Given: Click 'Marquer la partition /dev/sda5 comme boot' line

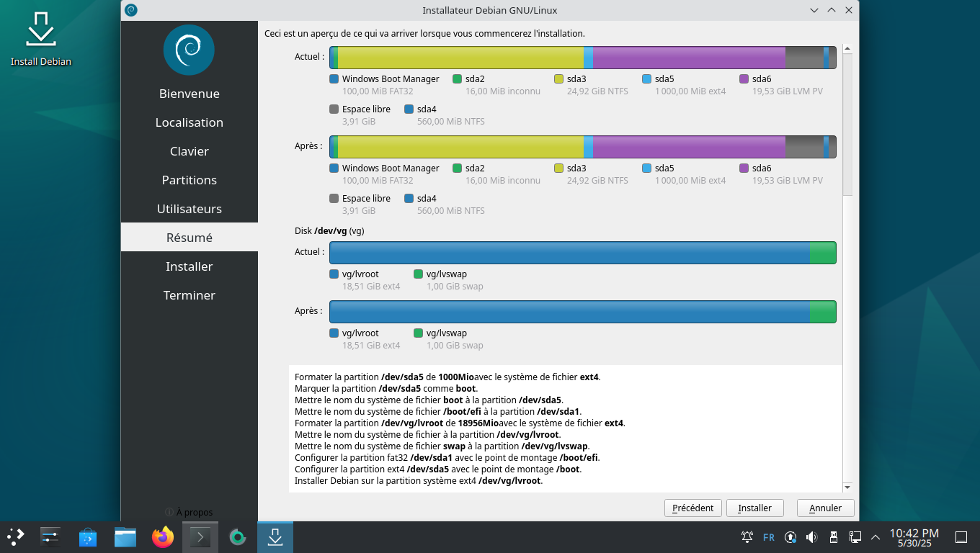Looking at the screenshot, I should coord(386,388).
